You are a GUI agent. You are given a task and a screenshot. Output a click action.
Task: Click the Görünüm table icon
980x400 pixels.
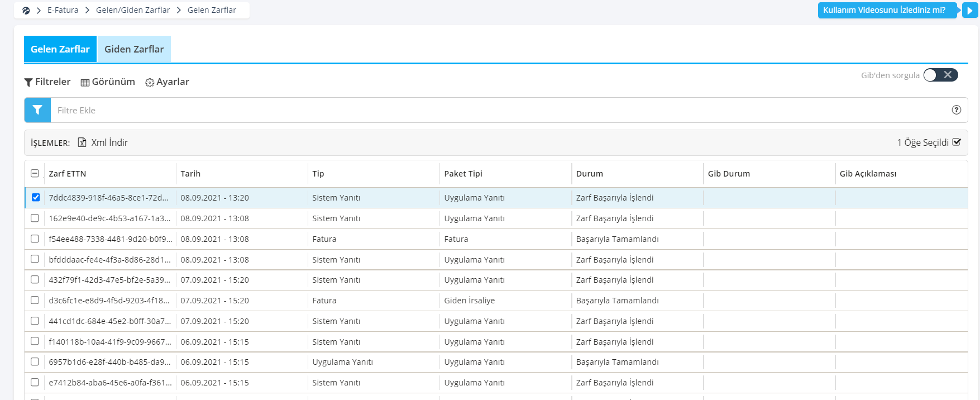[85, 83]
